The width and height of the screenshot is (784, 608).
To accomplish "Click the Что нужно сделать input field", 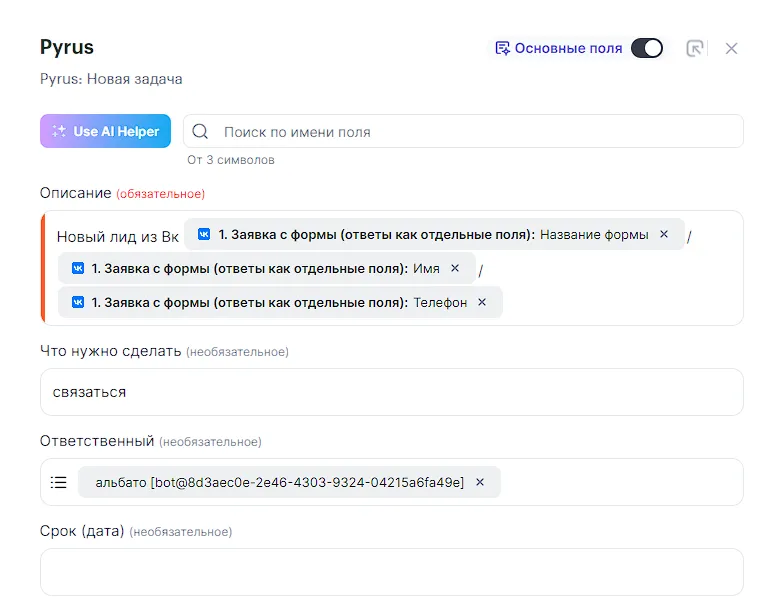I will 391,392.
